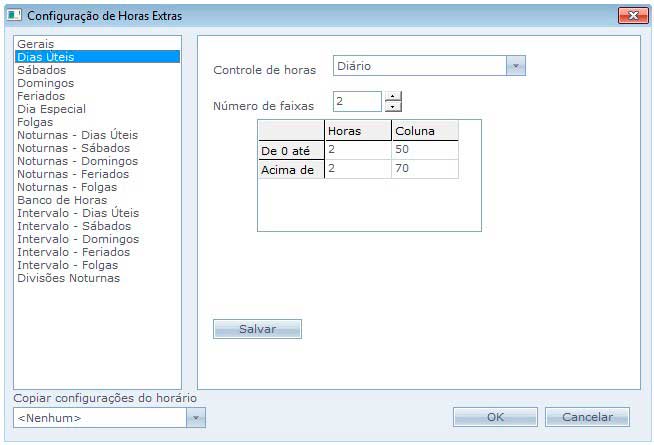Go to Divisões Noturnas settings
654x445 pixels.
coord(68,278)
